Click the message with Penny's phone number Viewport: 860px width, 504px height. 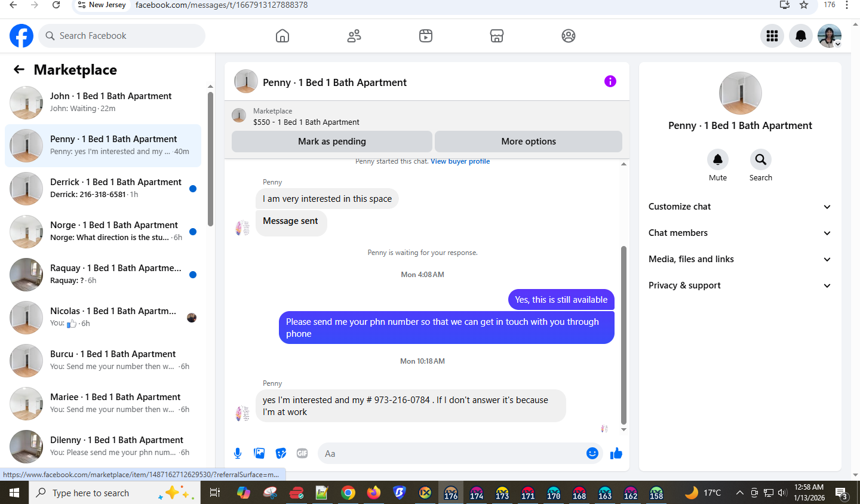pyautogui.click(x=411, y=406)
